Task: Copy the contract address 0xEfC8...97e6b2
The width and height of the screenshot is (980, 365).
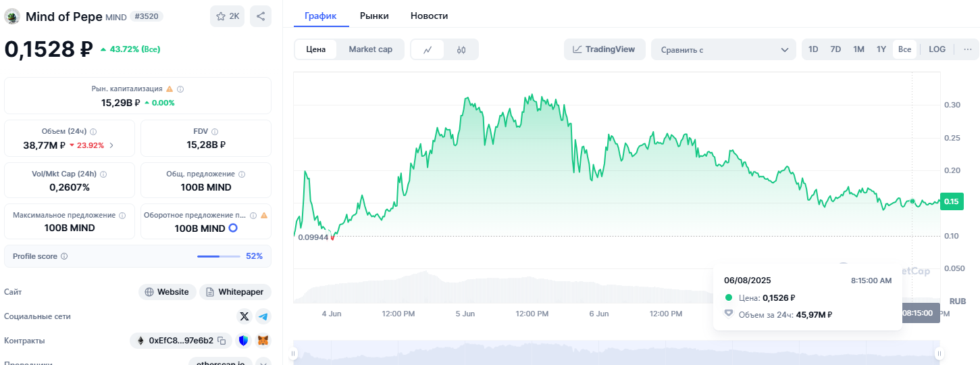Action: [x=222, y=341]
